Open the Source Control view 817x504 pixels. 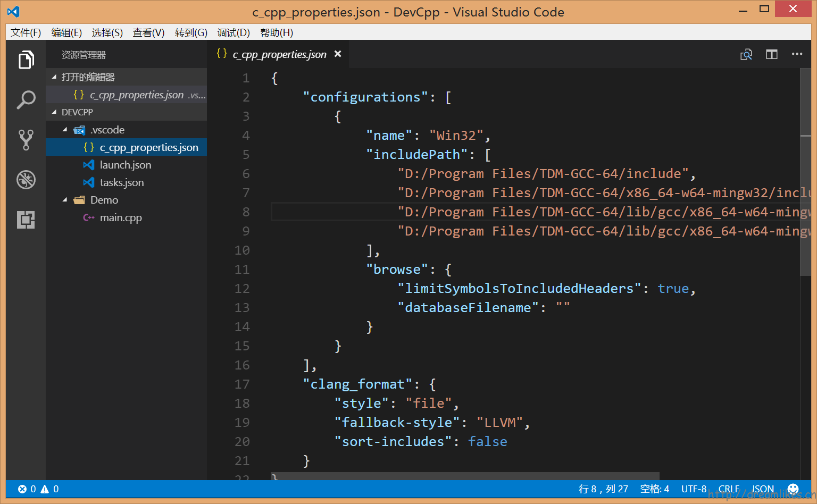tap(26, 140)
